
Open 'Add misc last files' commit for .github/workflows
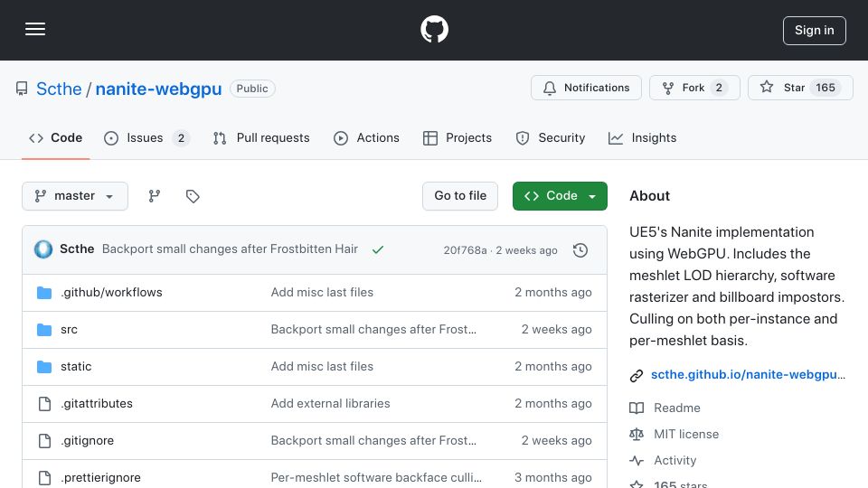point(322,292)
